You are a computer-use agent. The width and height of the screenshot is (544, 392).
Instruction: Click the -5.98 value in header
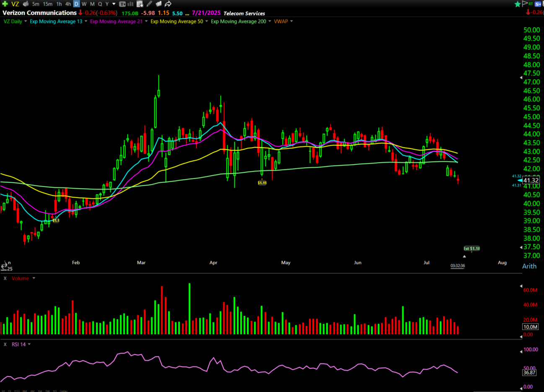point(148,13)
